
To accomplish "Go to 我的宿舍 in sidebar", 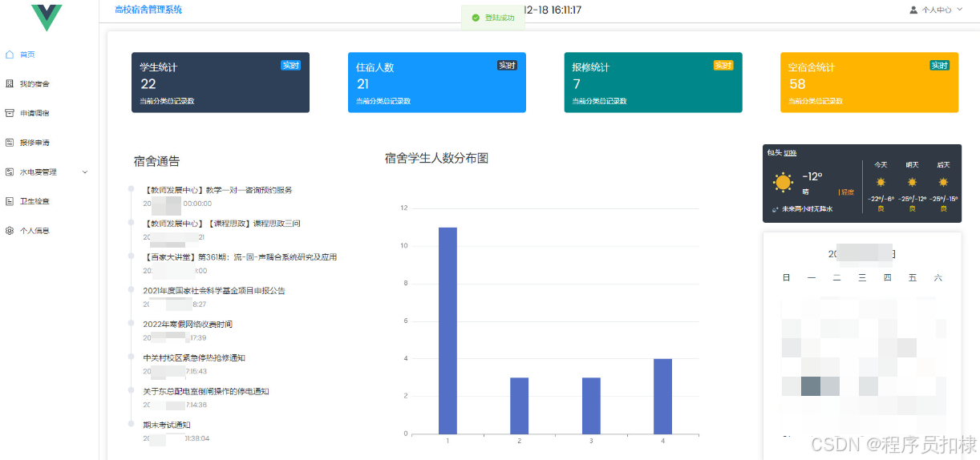I will [x=49, y=84].
